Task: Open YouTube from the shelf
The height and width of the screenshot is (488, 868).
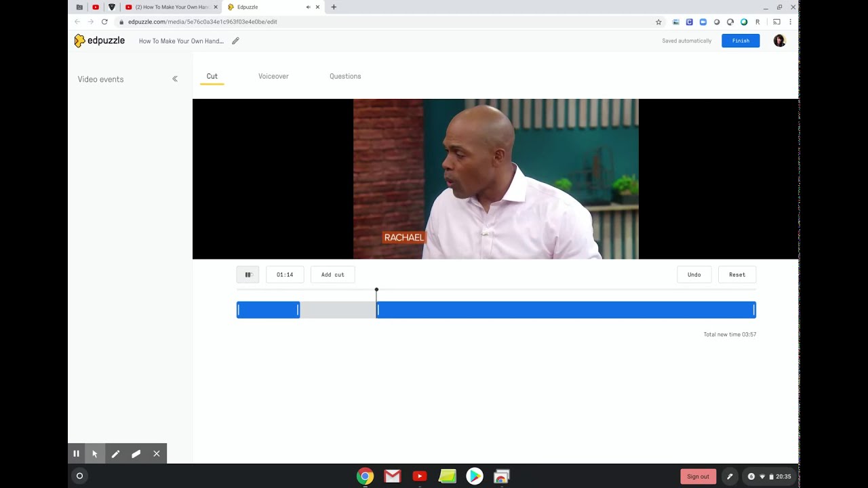Action: click(420, 476)
